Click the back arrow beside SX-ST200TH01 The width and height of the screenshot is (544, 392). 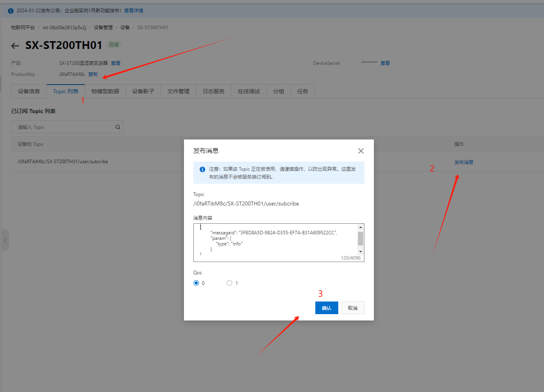[15, 46]
